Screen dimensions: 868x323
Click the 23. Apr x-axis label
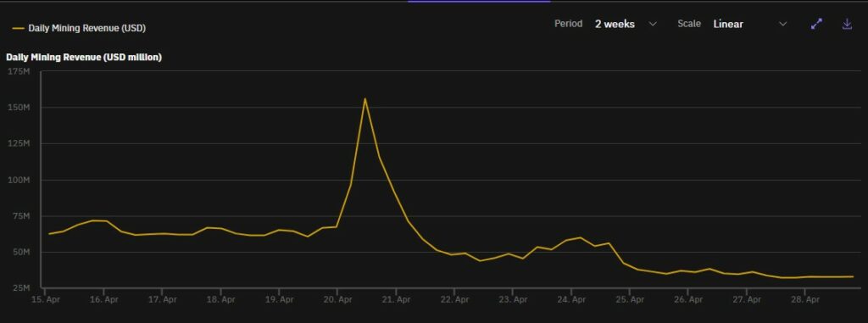(x=513, y=300)
